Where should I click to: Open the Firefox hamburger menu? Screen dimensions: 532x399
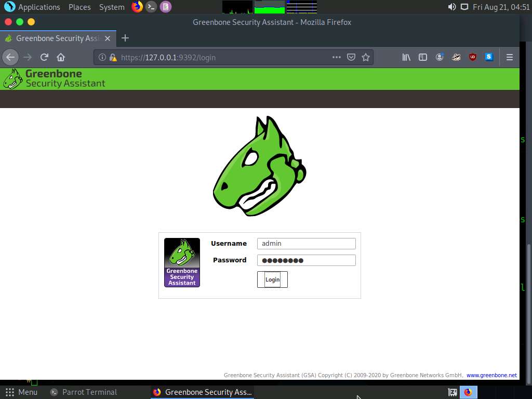tap(509, 57)
